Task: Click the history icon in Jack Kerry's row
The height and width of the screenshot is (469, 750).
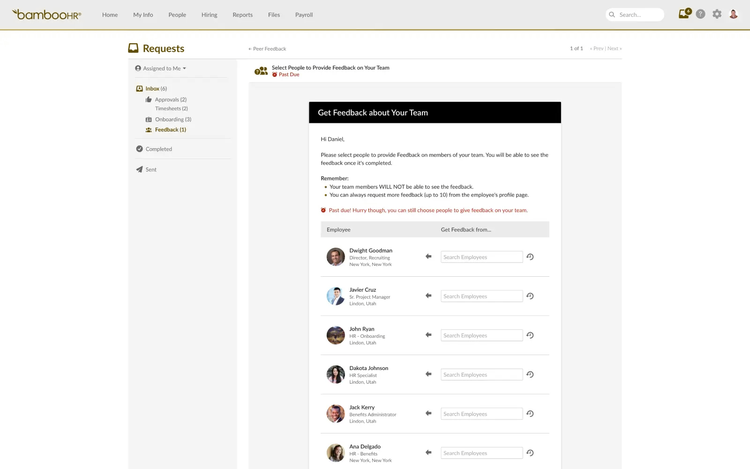Action: (530, 414)
